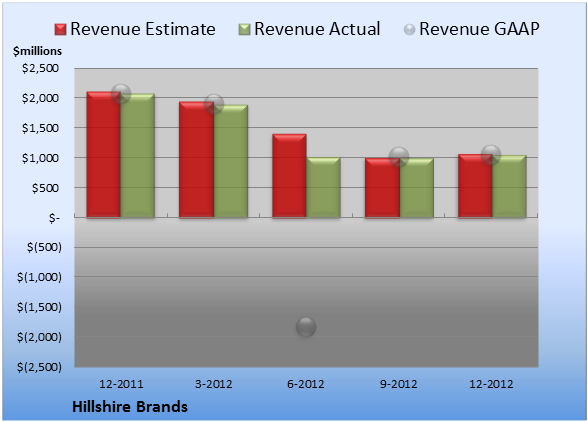The width and height of the screenshot is (588, 422).
Task: Click the '3-2012' x-axis label
Action: tap(214, 384)
